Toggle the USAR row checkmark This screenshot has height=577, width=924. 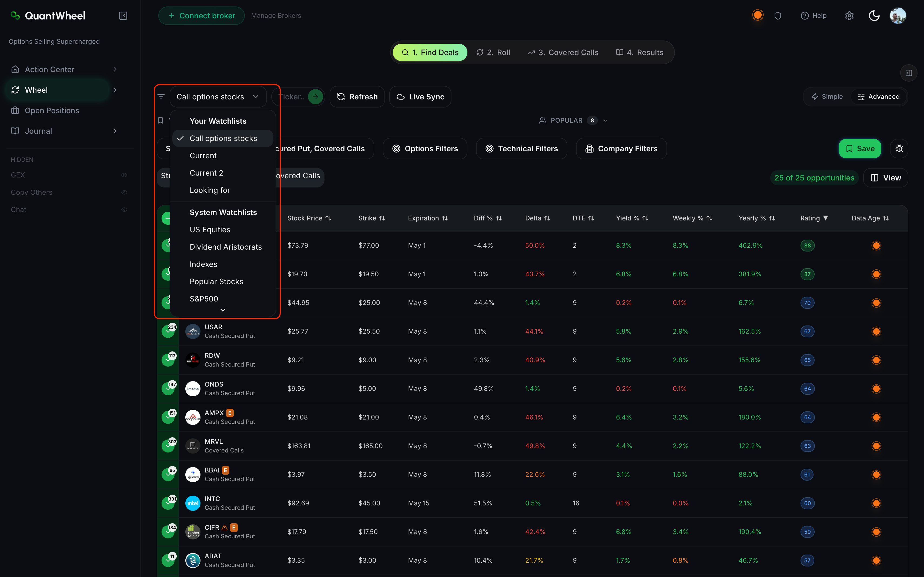coord(168,331)
